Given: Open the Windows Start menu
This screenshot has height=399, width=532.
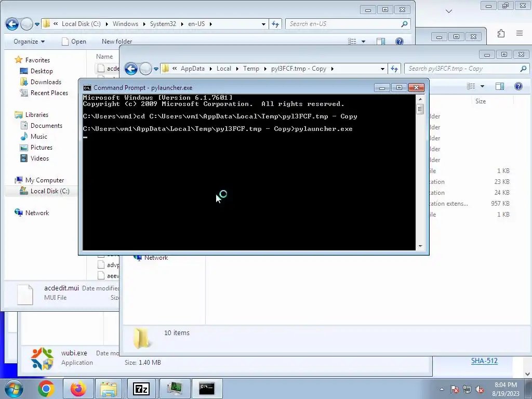Looking at the screenshot, I should pyautogui.click(x=14, y=389).
